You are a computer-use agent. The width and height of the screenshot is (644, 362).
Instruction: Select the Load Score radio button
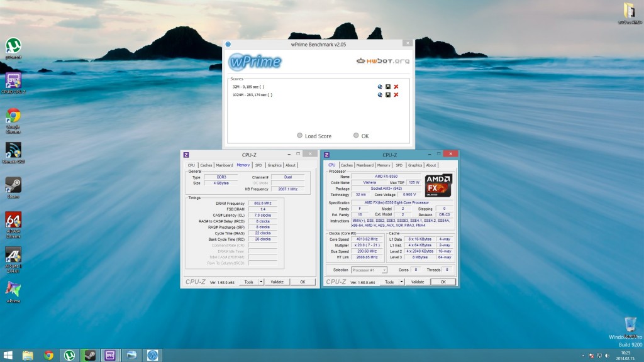click(300, 136)
